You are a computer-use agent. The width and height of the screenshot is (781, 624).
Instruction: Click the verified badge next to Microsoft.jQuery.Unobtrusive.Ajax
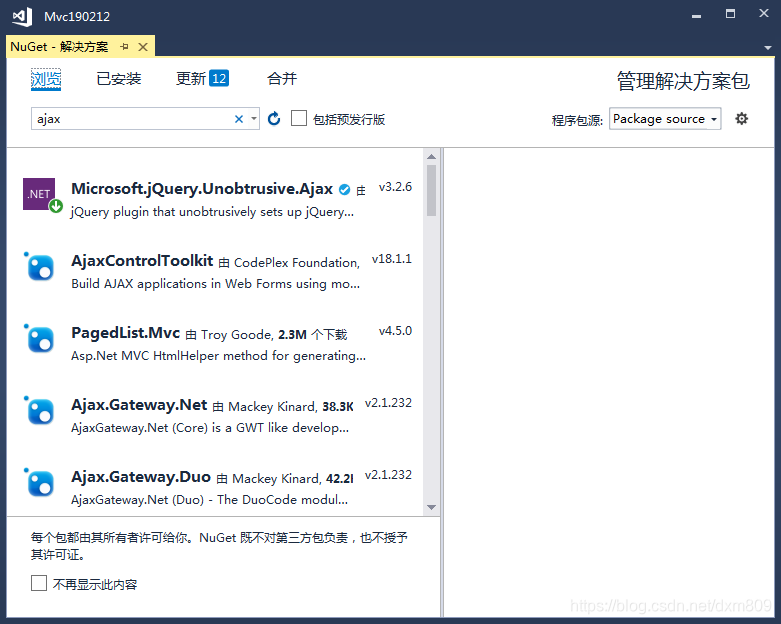pos(344,189)
